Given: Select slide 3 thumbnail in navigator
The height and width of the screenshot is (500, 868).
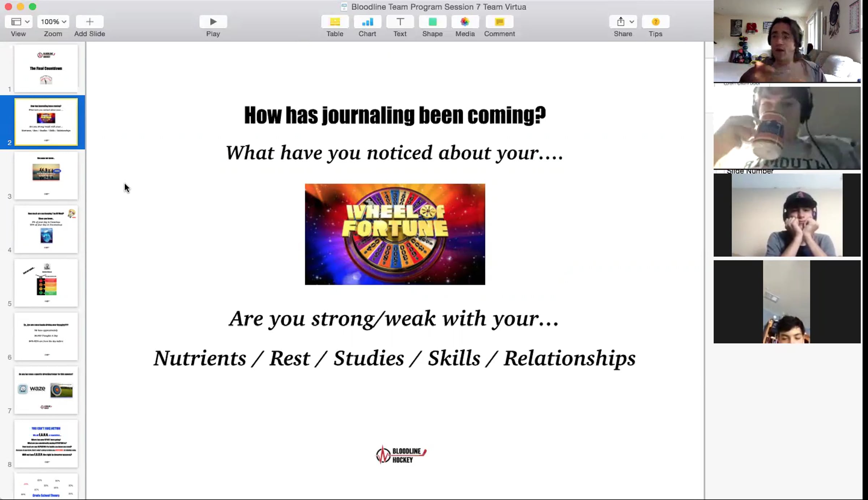Looking at the screenshot, I should [46, 175].
